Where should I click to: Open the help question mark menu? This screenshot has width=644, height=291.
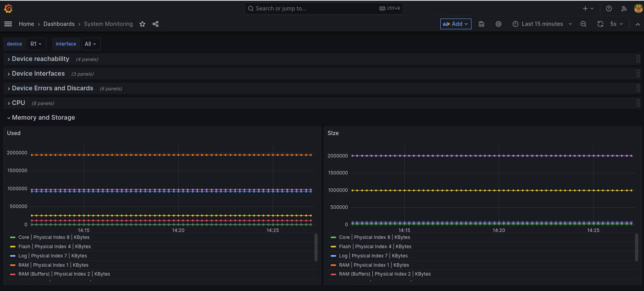(609, 8)
